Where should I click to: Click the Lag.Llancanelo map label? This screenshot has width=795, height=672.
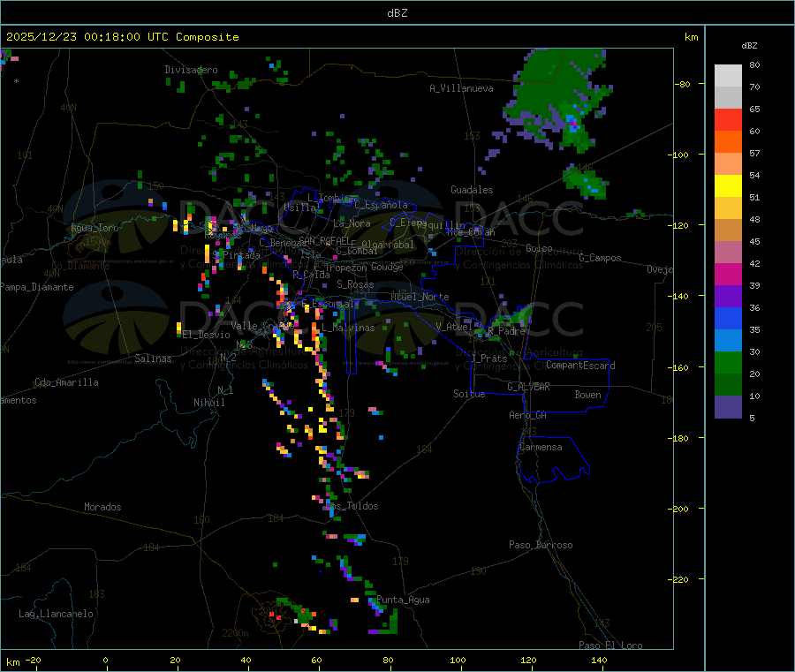(57, 614)
